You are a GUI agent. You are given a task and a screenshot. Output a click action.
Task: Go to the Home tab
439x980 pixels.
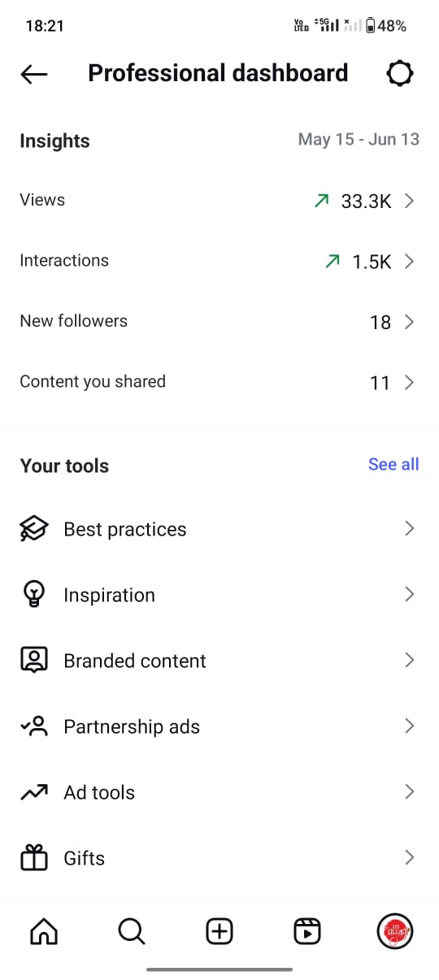[43, 931]
